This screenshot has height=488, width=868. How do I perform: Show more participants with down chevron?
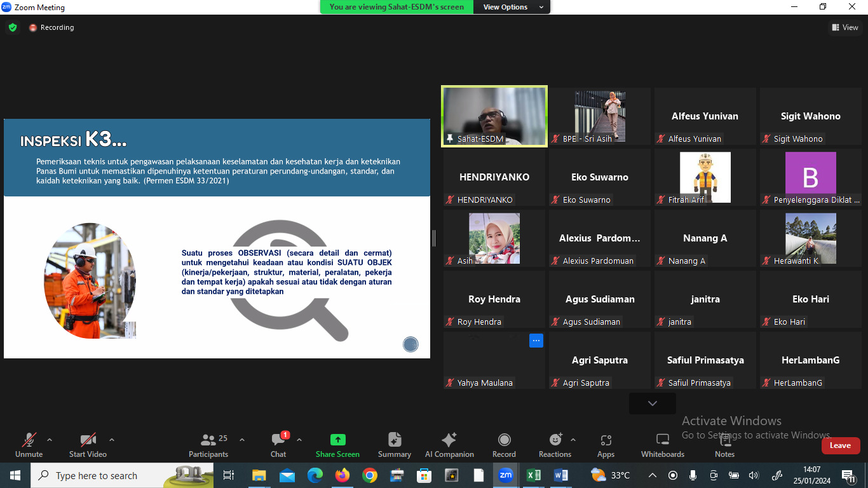click(x=653, y=403)
